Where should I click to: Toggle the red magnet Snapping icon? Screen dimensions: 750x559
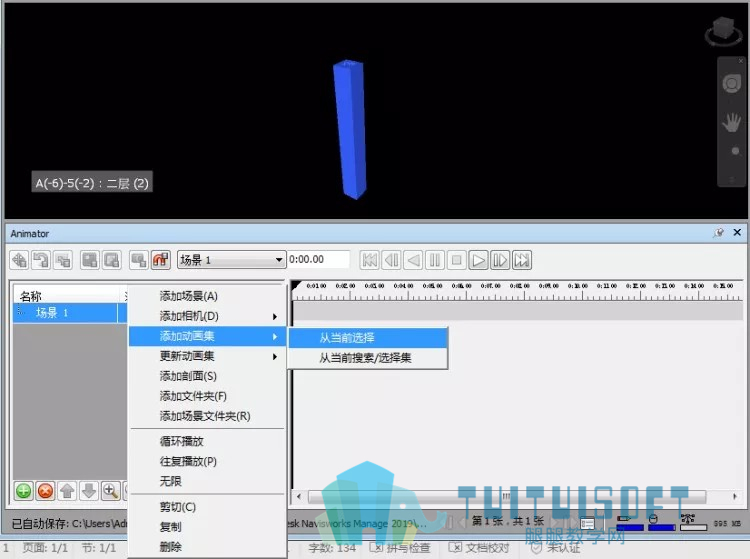tap(161, 260)
